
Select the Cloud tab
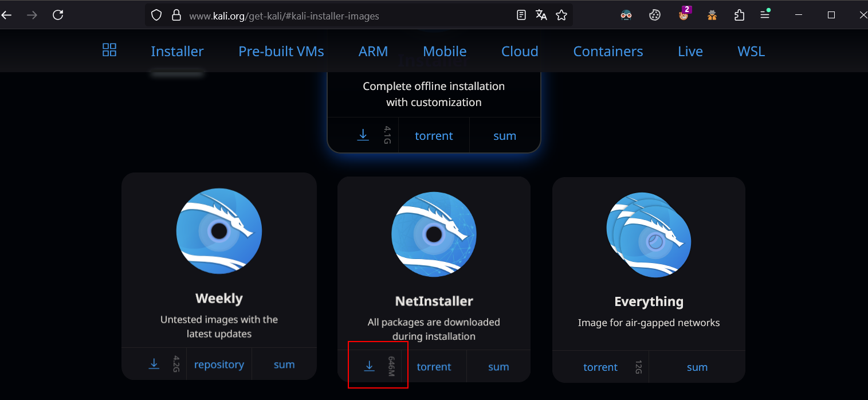point(520,51)
